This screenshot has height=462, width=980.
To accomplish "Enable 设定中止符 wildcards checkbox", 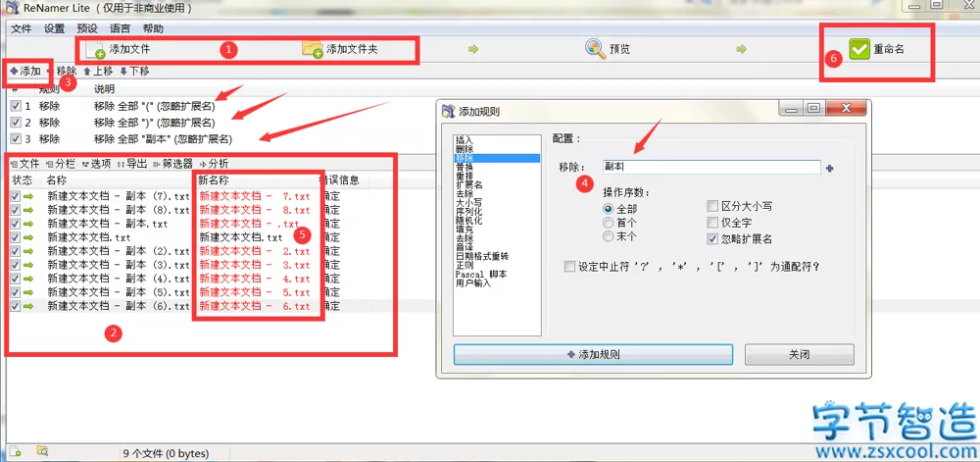I will click(x=568, y=267).
